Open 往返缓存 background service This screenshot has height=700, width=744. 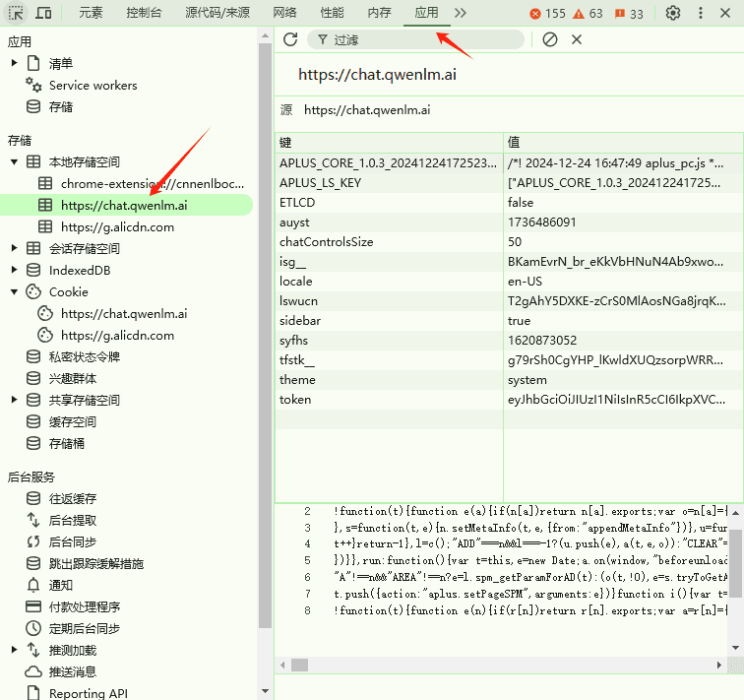click(73, 499)
